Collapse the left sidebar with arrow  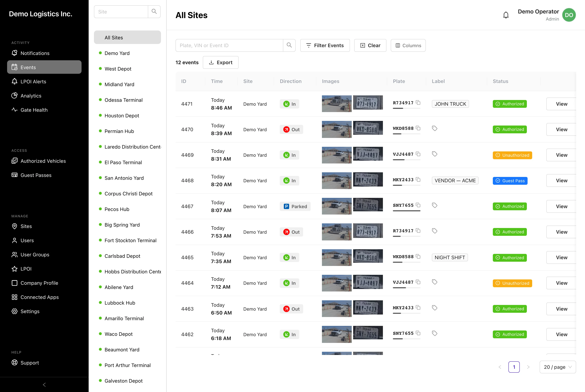click(x=44, y=385)
